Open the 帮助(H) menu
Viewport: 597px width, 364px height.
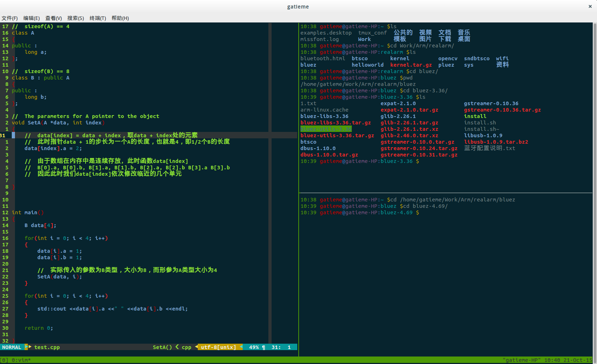[x=120, y=18]
